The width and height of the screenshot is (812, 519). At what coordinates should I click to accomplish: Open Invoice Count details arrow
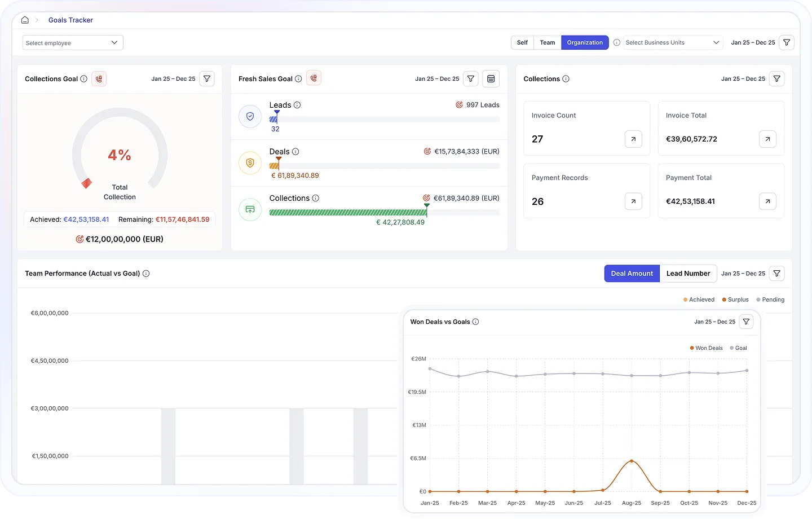click(x=633, y=139)
